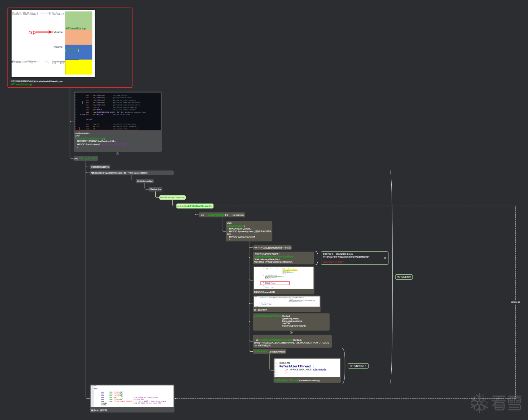Select the LdrpRunInitializeRoutines node
This screenshot has width=528, height=420.
click(292, 341)
